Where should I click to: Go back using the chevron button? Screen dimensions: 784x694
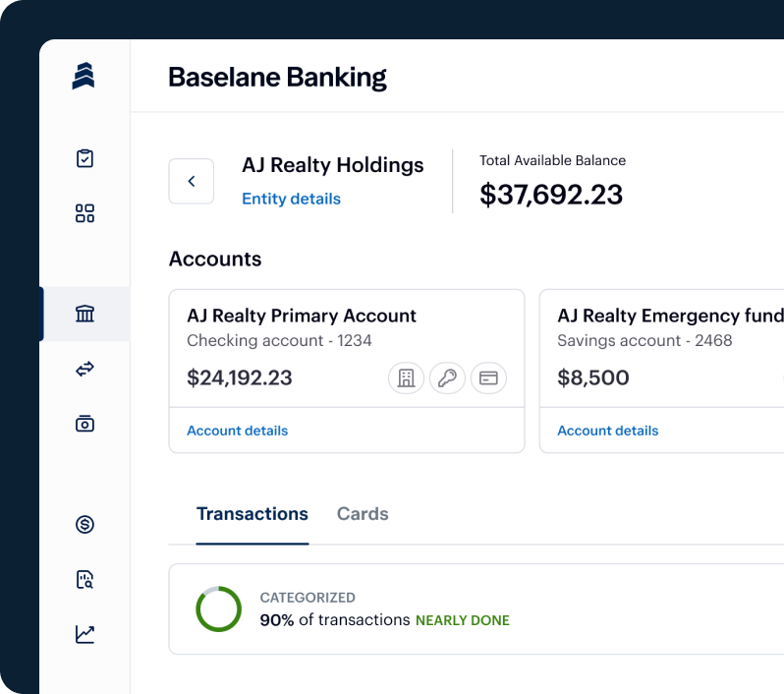(192, 181)
